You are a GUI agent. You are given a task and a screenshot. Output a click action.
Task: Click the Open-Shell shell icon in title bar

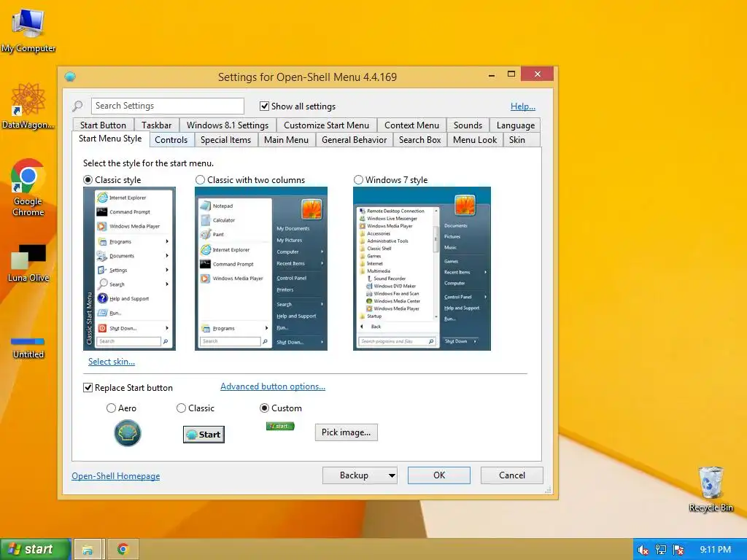coord(70,77)
